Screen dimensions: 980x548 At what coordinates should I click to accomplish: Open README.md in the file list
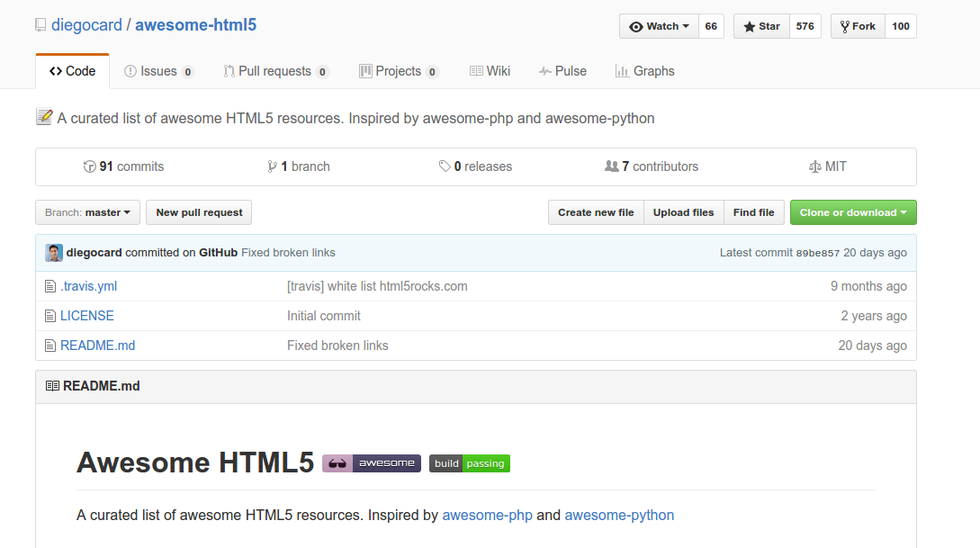pyautogui.click(x=97, y=346)
